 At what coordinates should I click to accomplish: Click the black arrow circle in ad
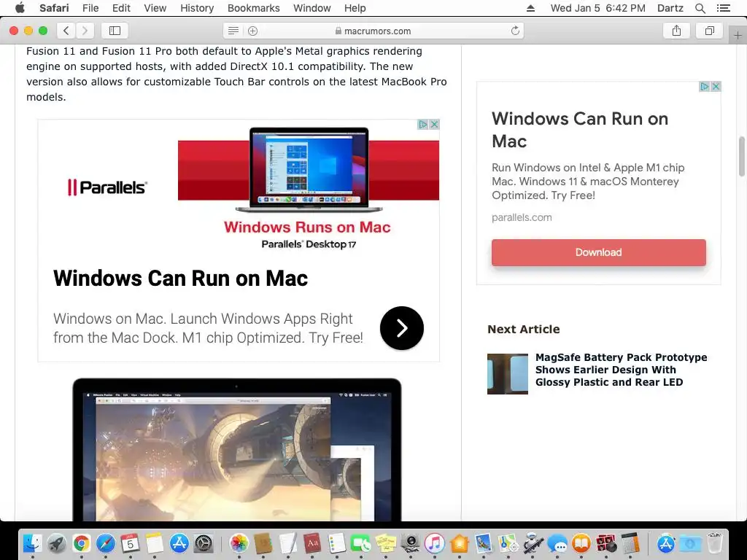click(x=402, y=327)
